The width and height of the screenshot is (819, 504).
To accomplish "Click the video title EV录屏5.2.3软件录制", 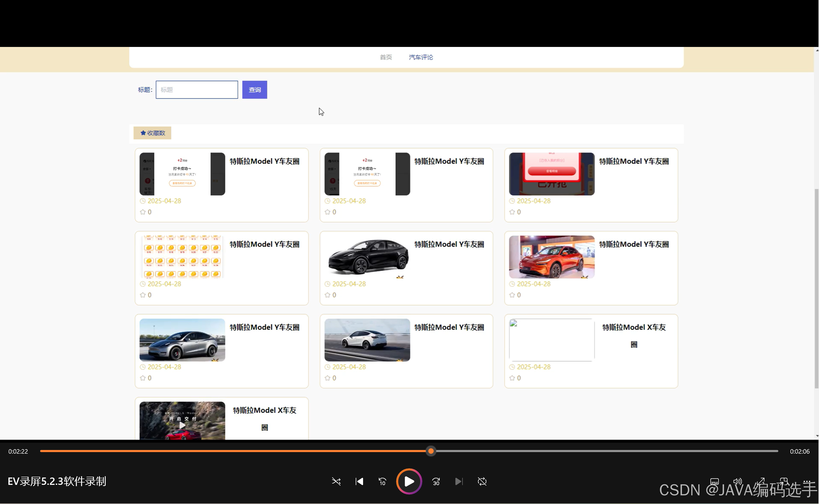I will [x=57, y=481].
